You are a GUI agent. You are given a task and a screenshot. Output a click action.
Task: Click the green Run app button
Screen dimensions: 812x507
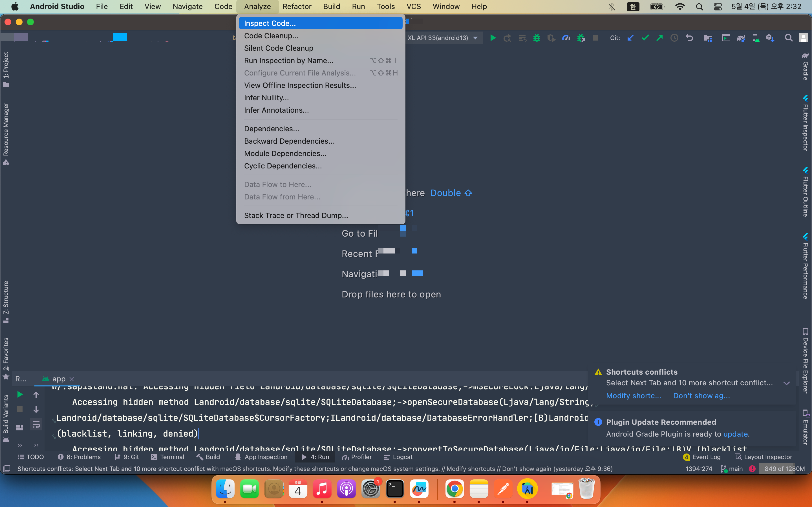pos(493,38)
